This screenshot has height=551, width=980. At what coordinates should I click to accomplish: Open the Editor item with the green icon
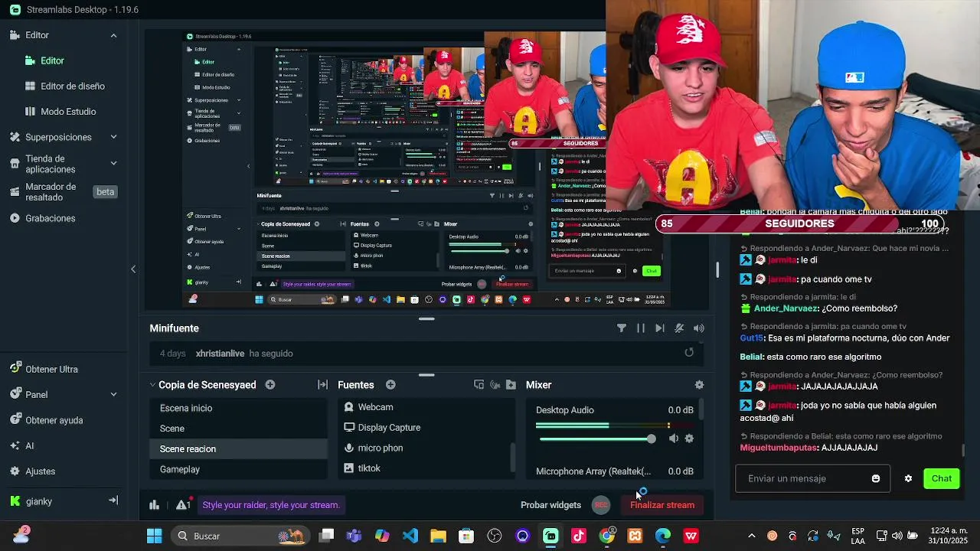pos(44,60)
